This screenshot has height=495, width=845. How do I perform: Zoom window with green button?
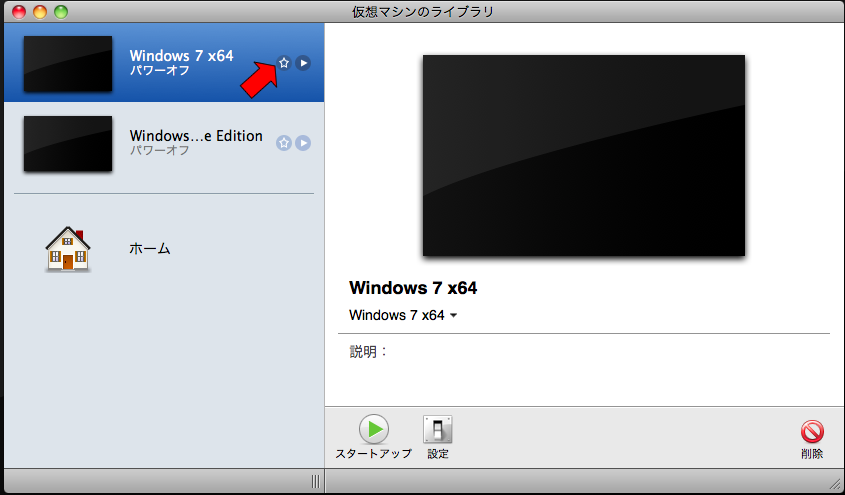tap(61, 12)
